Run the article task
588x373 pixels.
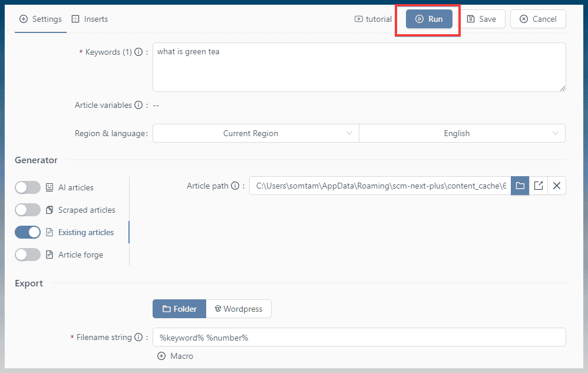pyautogui.click(x=429, y=19)
